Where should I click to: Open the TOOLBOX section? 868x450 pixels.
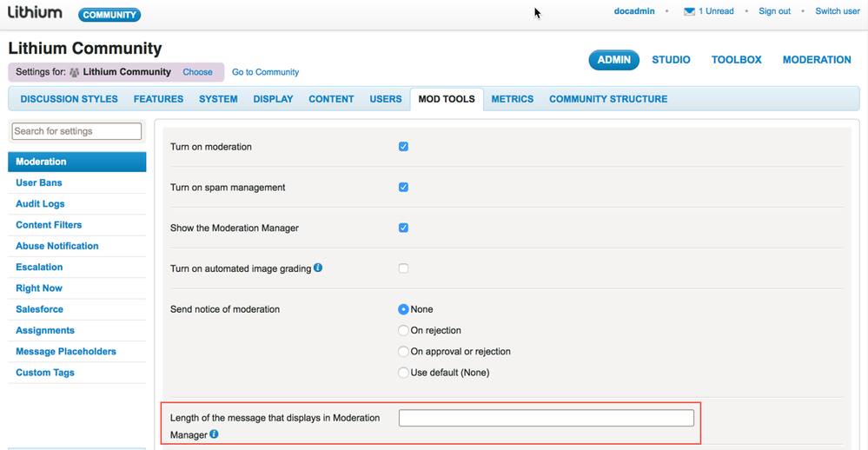click(736, 60)
